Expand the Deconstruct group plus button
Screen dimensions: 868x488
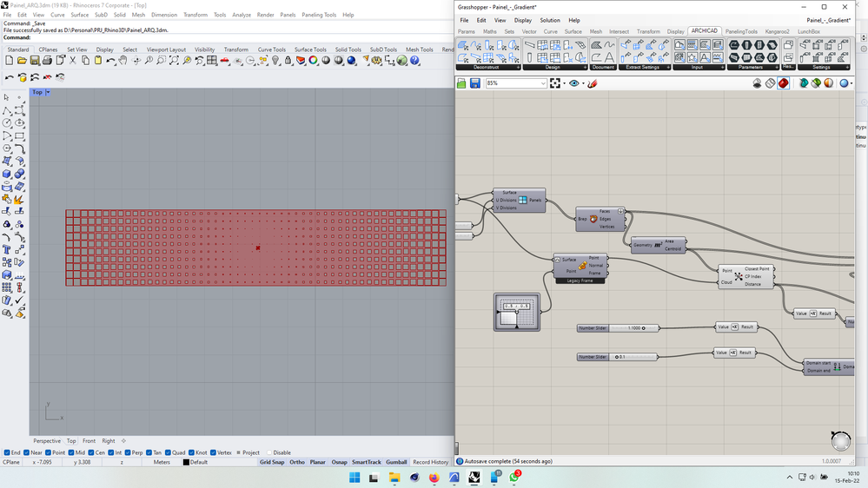pos(518,68)
